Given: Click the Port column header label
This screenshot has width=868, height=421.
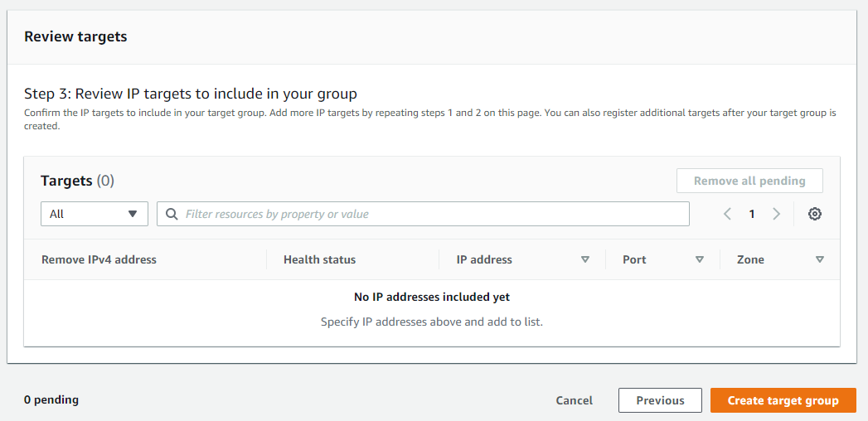Looking at the screenshot, I should coord(634,259).
